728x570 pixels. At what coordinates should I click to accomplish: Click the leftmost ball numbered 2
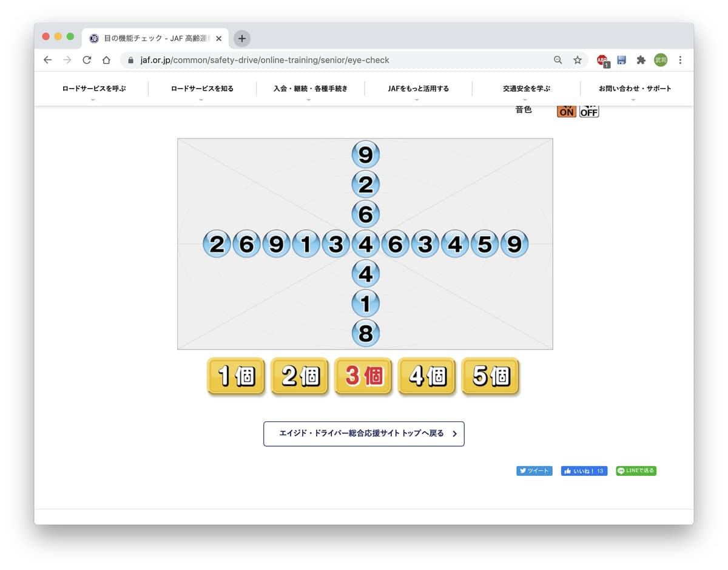click(217, 243)
